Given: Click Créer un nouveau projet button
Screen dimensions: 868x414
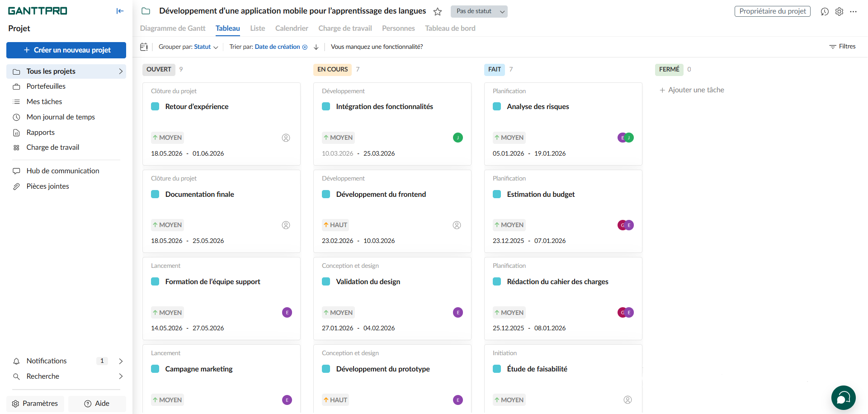Looking at the screenshot, I should pos(66,50).
